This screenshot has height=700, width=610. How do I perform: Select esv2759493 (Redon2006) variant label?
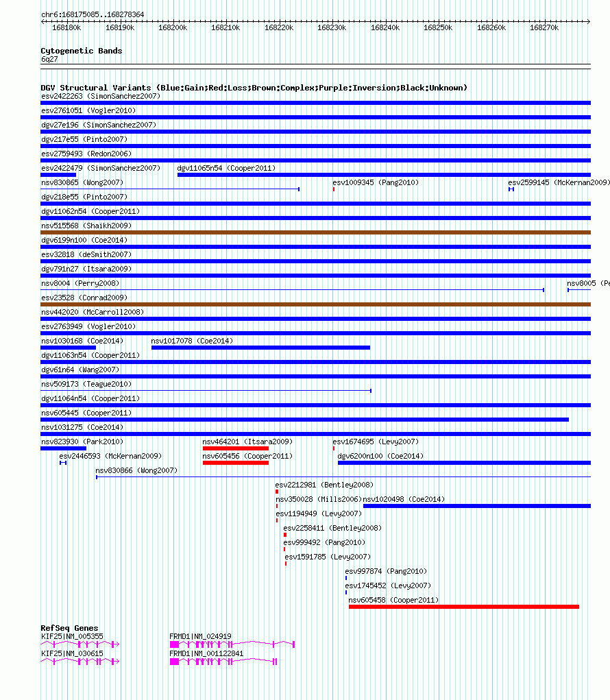click(86, 154)
